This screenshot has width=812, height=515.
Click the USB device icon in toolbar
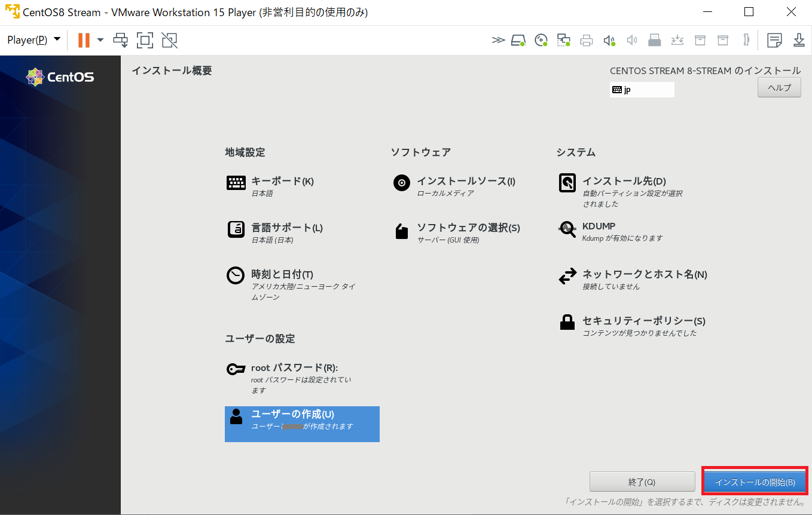(x=655, y=40)
